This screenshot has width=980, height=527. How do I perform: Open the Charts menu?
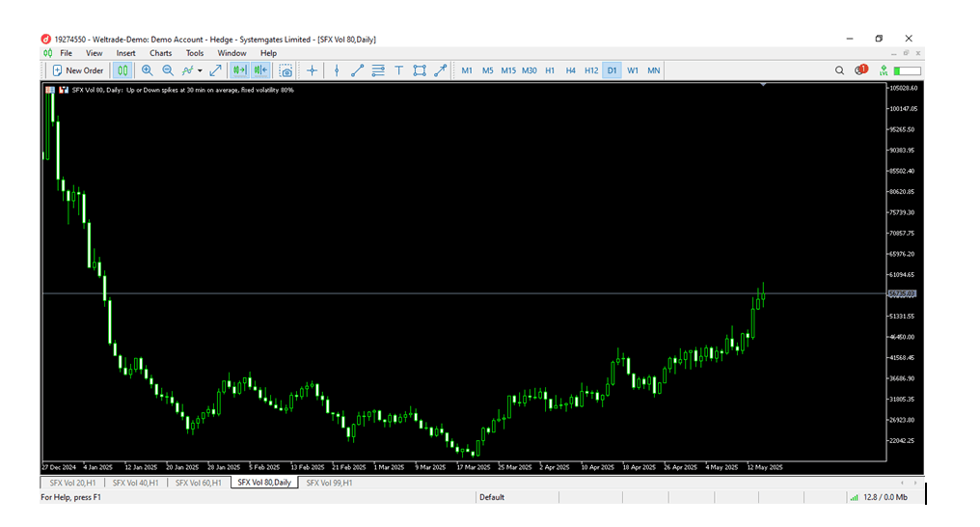tap(160, 53)
